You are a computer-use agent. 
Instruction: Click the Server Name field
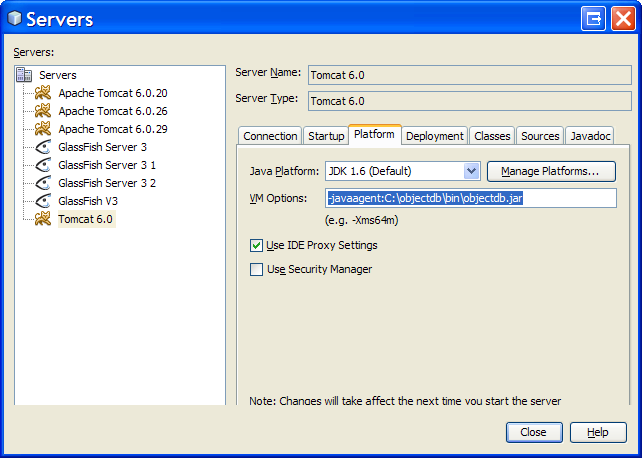pyautogui.click(x=470, y=75)
